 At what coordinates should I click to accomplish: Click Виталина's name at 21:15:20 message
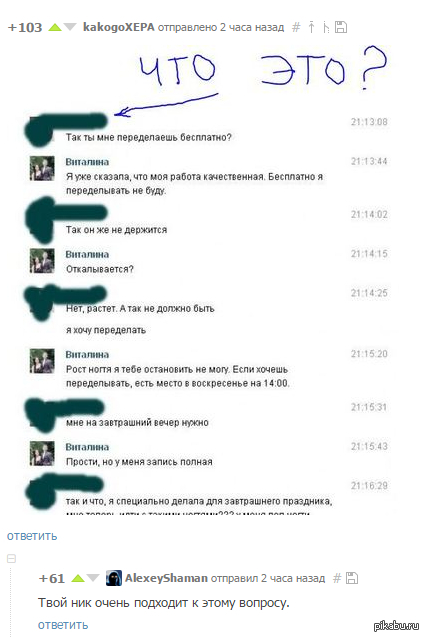(87, 355)
